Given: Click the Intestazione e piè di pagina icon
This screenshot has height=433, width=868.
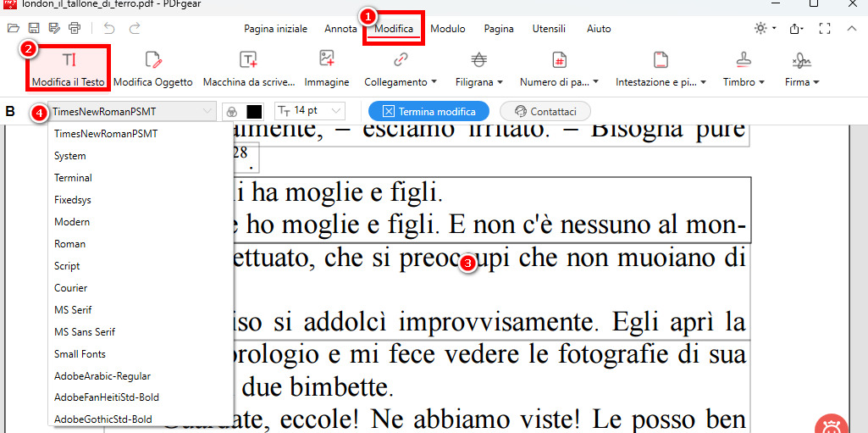Looking at the screenshot, I should pyautogui.click(x=661, y=59).
